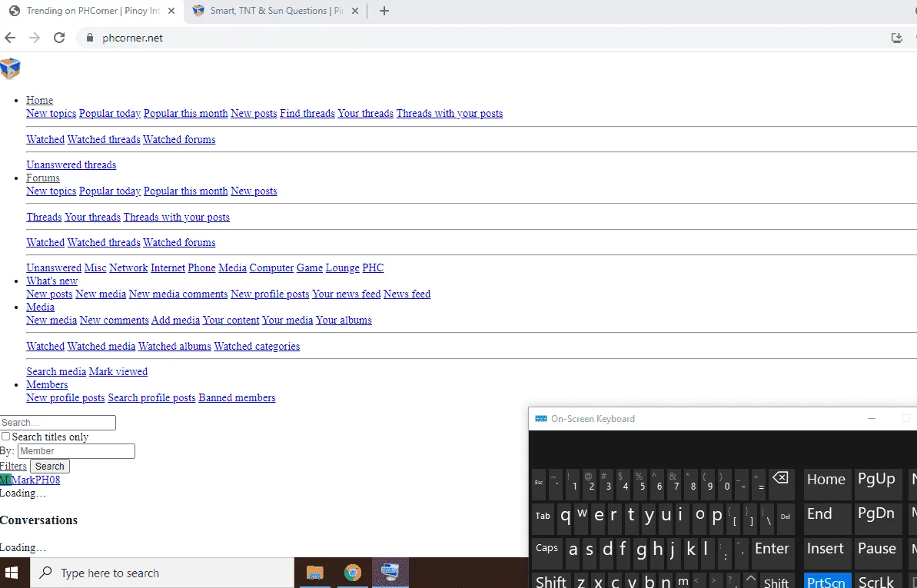Enable the Search titles only checkbox
Image resolution: width=917 pixels, height=588 pixels.
point(6,437)
